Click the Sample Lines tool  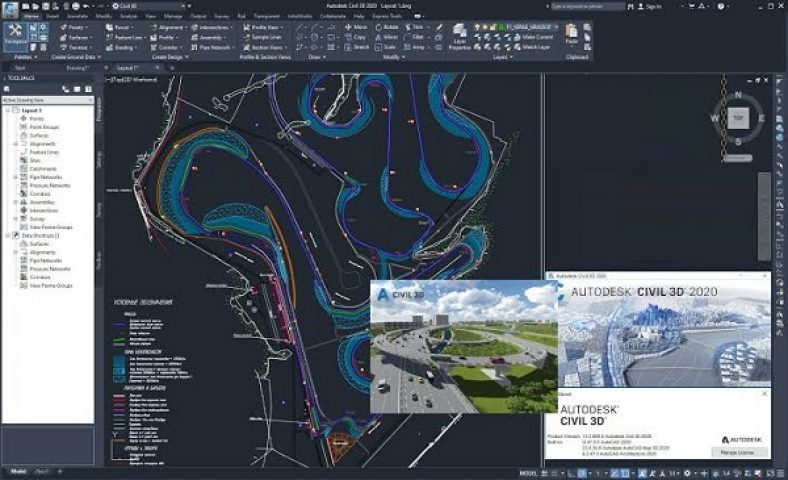pos(262,37)
